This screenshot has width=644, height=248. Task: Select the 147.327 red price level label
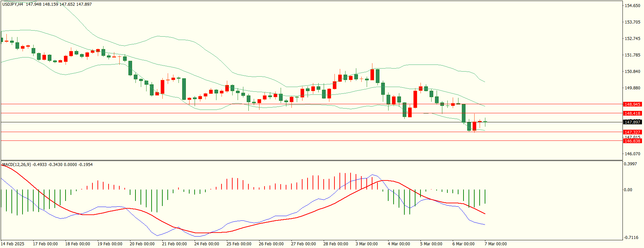[632, 132]
